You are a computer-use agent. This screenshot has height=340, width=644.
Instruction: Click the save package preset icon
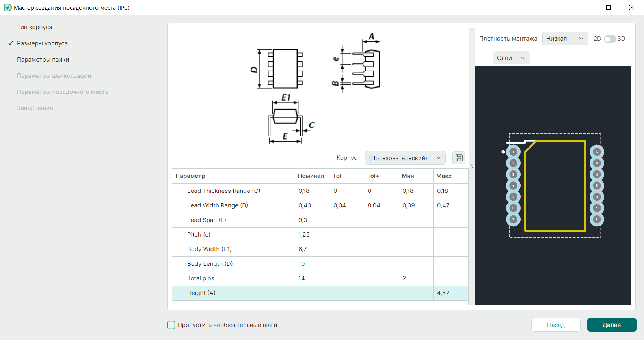[x=459, y=158]
